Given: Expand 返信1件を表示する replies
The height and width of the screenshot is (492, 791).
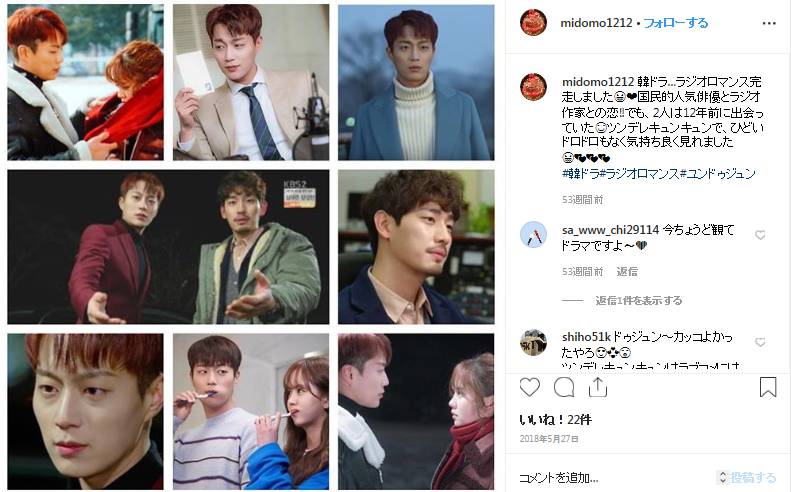Looking at the screenshot, I should click(x=639, y=300).
